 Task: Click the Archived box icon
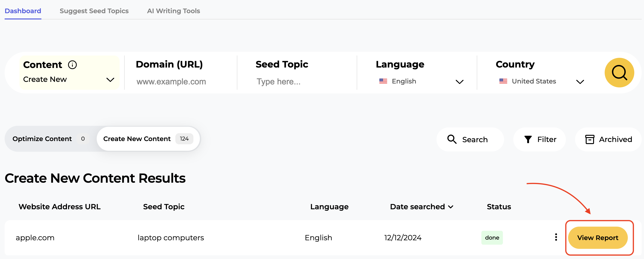pyautogui.click(x=589, y=139)
